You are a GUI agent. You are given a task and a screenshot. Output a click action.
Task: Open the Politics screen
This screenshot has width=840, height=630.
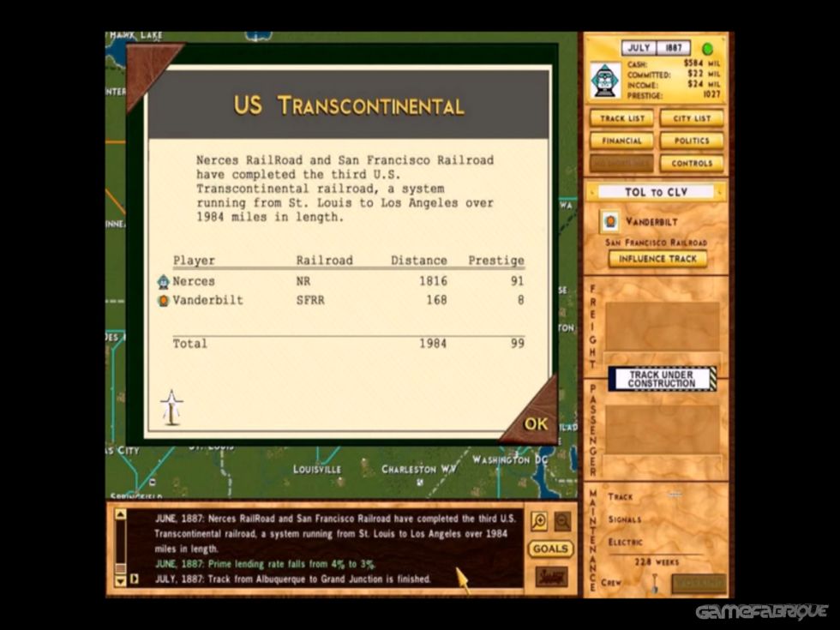[x=692, y=141]
